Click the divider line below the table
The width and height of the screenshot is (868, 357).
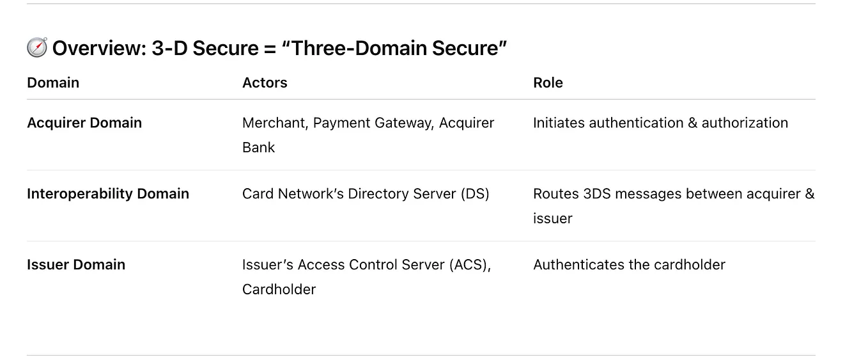421,355
